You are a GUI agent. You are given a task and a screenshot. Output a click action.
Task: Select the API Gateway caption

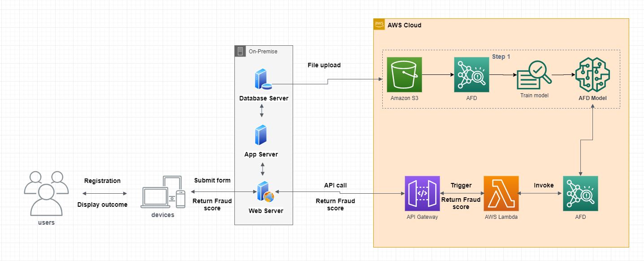click(422, 217)
